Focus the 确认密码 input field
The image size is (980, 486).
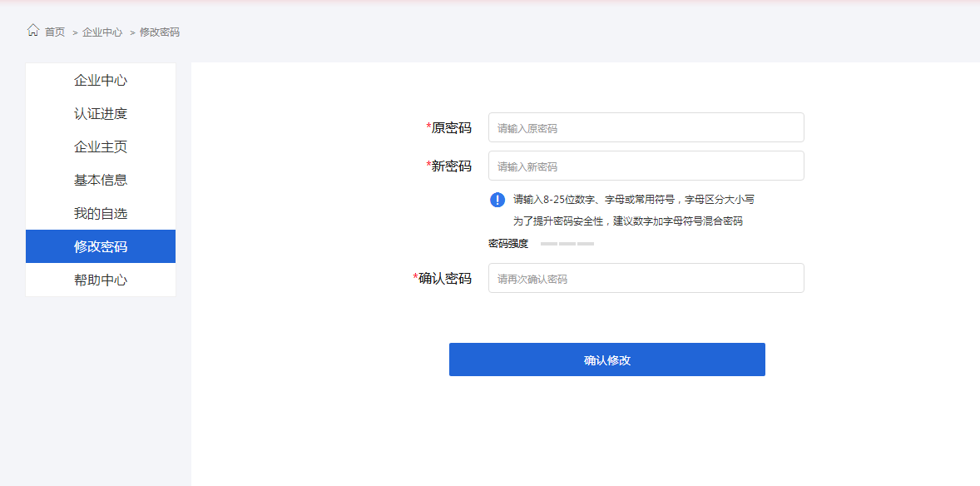(646, 279)
